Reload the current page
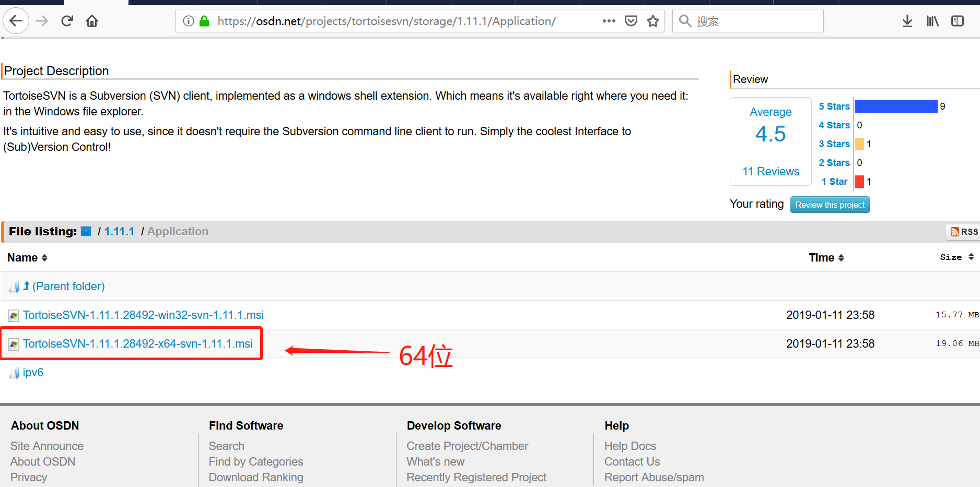 (x=67, y=21)
